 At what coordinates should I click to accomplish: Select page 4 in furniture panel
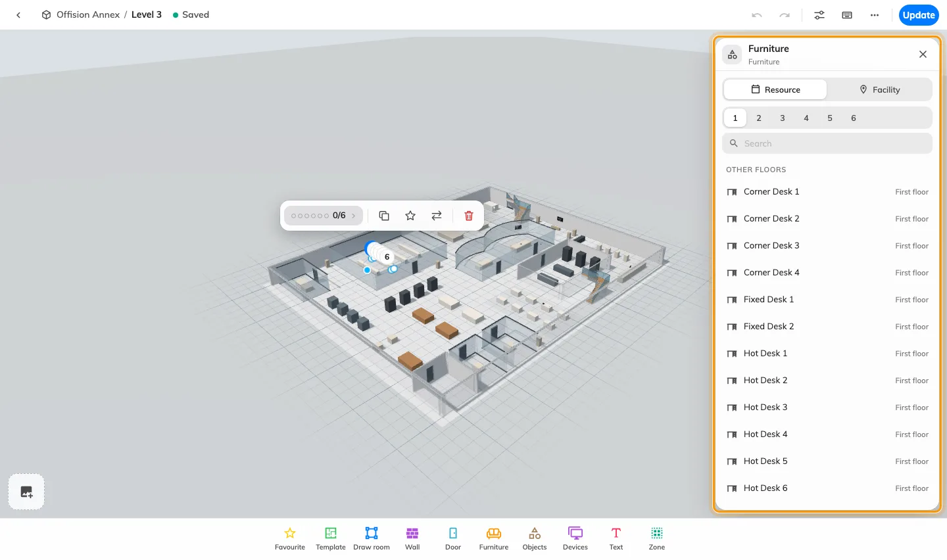[x=806, y=118]
